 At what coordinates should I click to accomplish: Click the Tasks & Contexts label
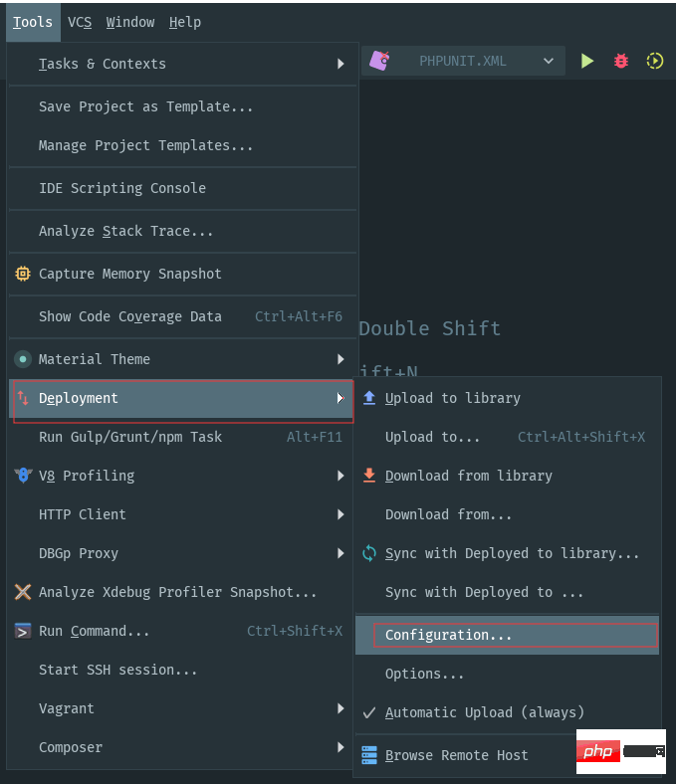coord(103,64)
